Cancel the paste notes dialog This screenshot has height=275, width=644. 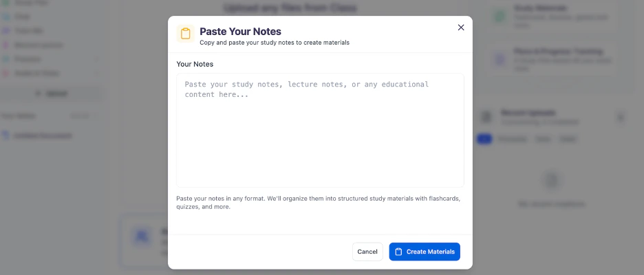367,252
